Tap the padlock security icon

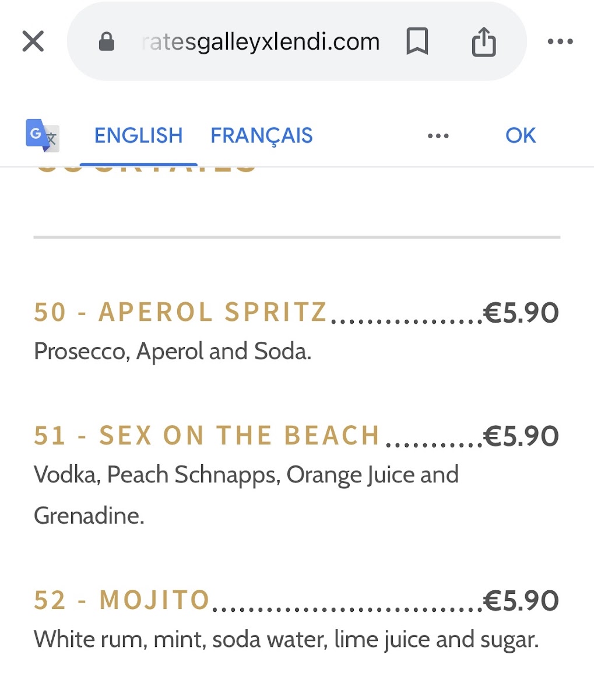tap(107, 42)
